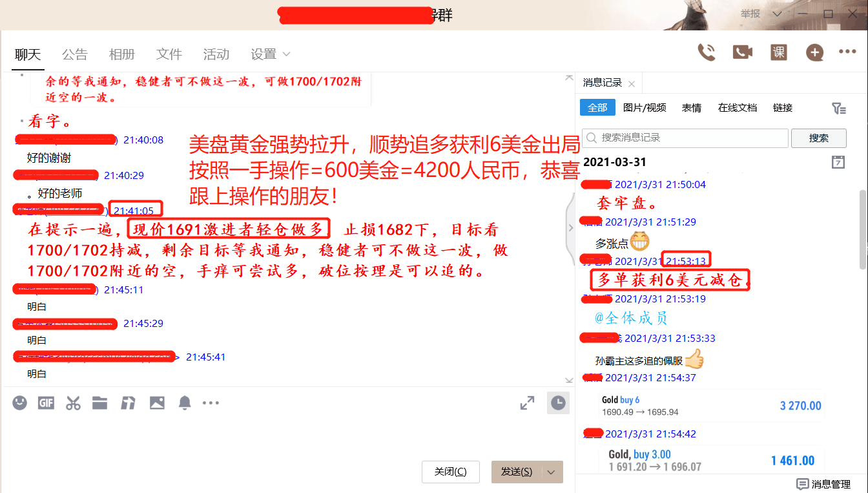Open the message filter funnel icon
Screen dimensions: 868x493
click(x=839, y=109)
